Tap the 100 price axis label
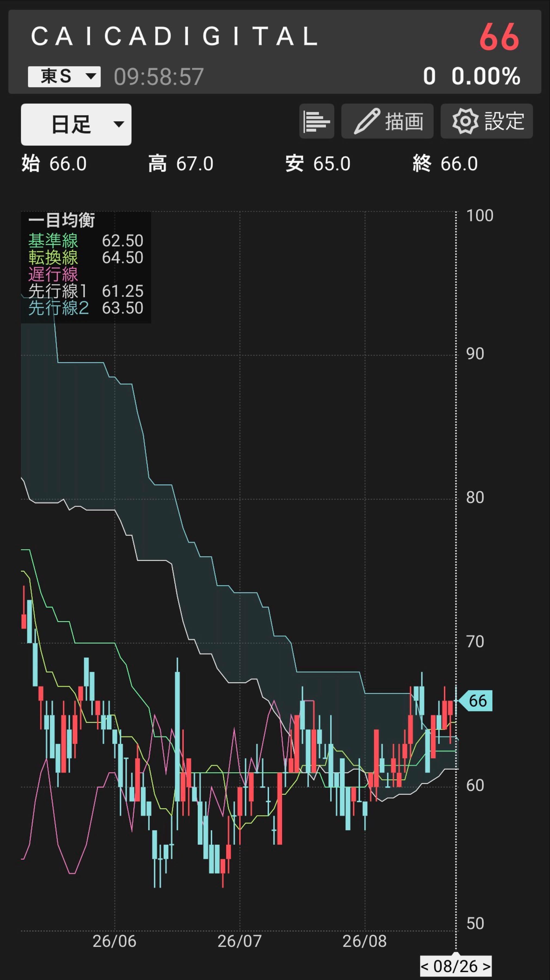The height and width of the screenshot is (980, 550). (480, 216)
